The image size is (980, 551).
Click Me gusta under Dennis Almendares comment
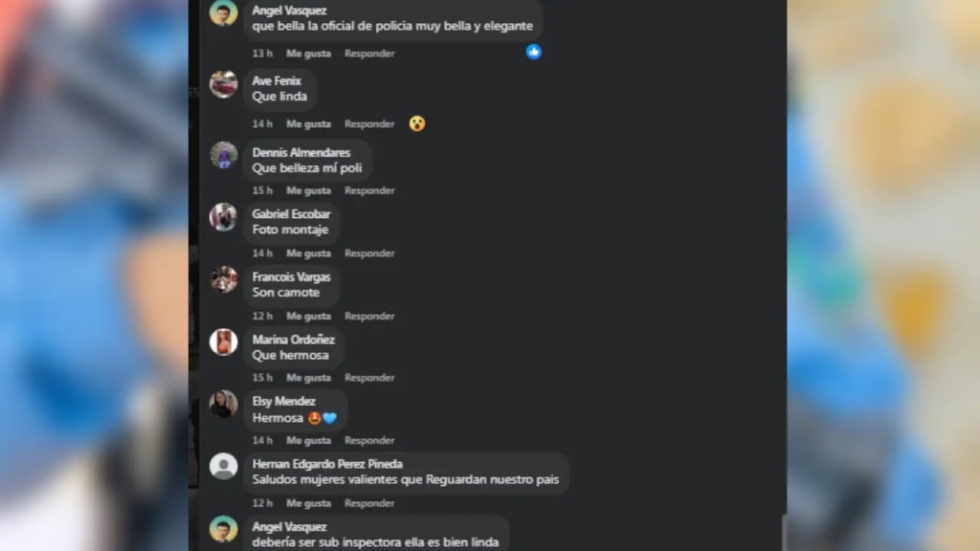pyautogui.click(x=309, y=190)
